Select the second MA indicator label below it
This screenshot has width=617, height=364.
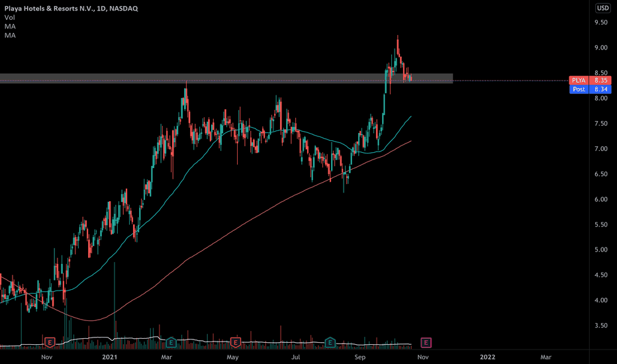coord(10,36)
